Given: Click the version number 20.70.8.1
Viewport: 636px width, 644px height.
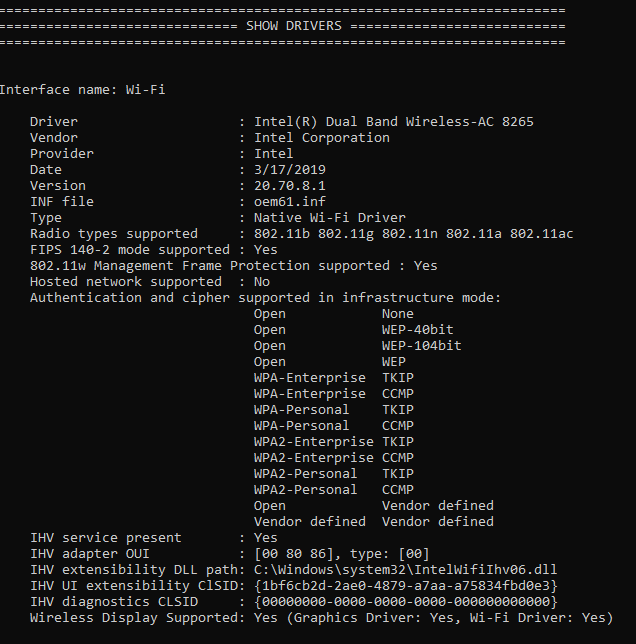Looking at the screenshot, I should pos(289,186).
